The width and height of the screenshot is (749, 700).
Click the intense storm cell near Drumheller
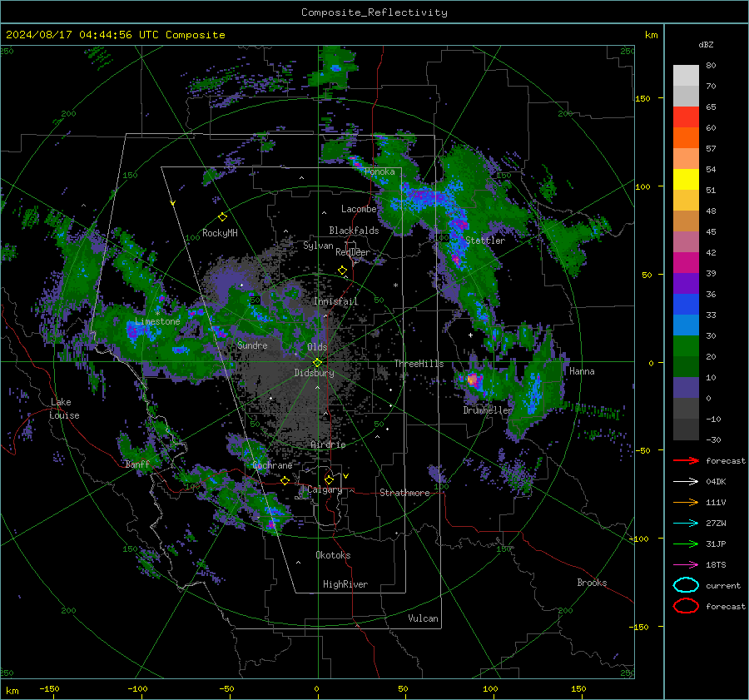point(472,380)
